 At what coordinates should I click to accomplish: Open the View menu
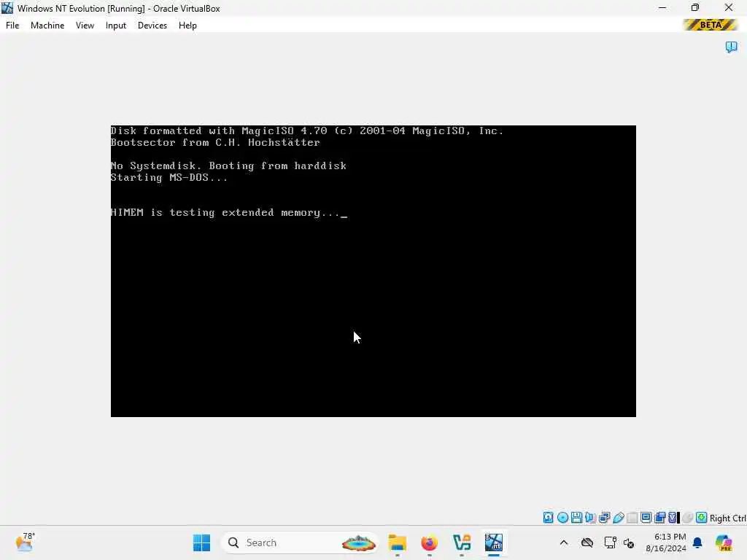85,26
